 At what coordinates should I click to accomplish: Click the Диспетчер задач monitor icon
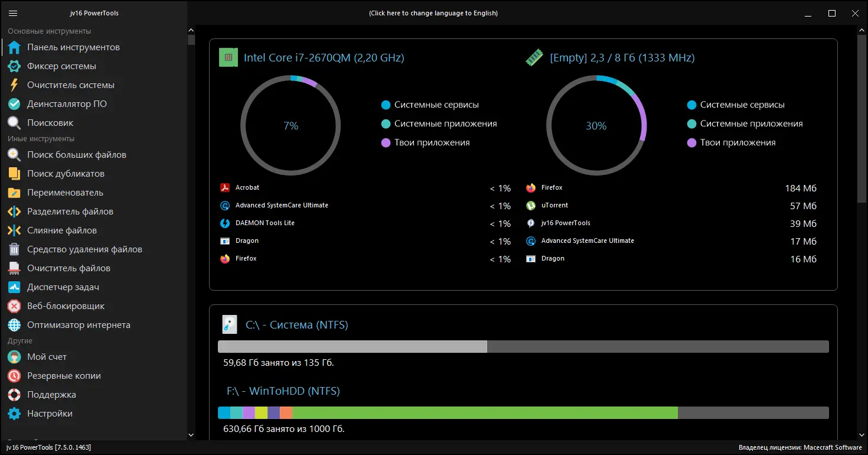(15, 287)
